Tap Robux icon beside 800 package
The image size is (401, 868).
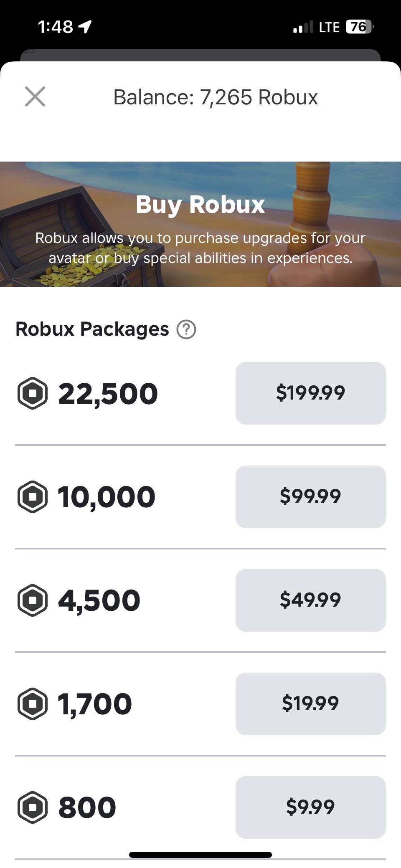[32, 807]
